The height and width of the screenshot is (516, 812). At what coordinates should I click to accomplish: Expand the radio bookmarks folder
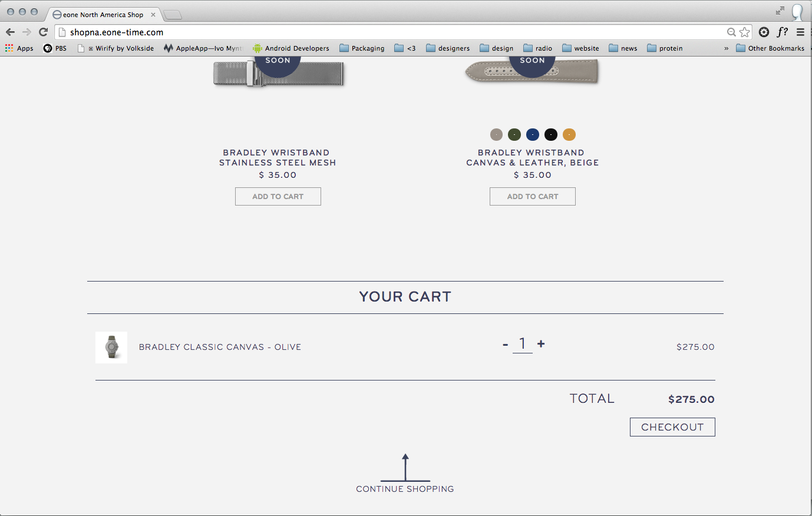tap(537, 48)
